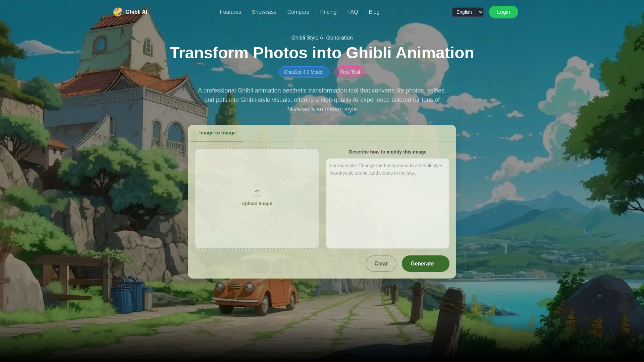Open the Showcase page
The width and height of the screenshot is (644, 362).
[x=264, y=12]
